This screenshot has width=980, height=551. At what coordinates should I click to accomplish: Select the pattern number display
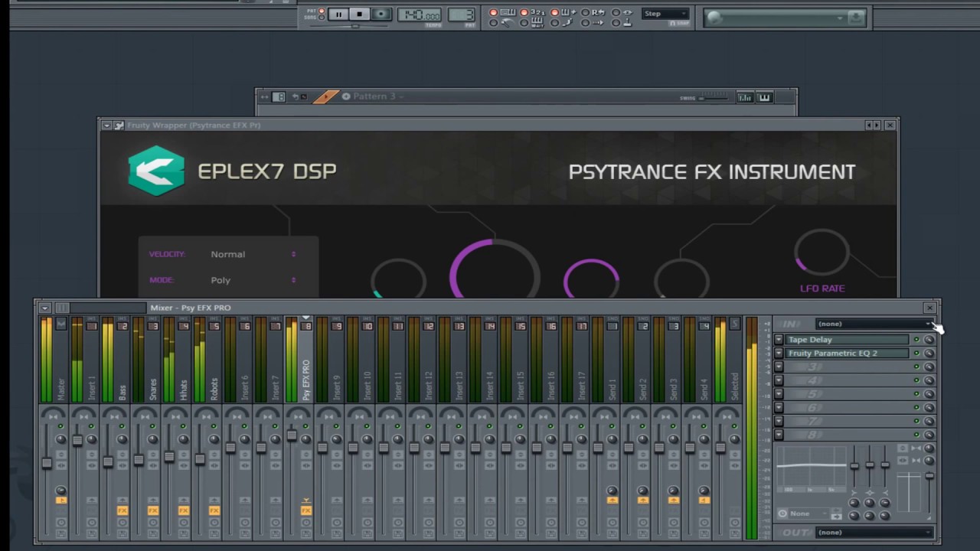point(461,15)
